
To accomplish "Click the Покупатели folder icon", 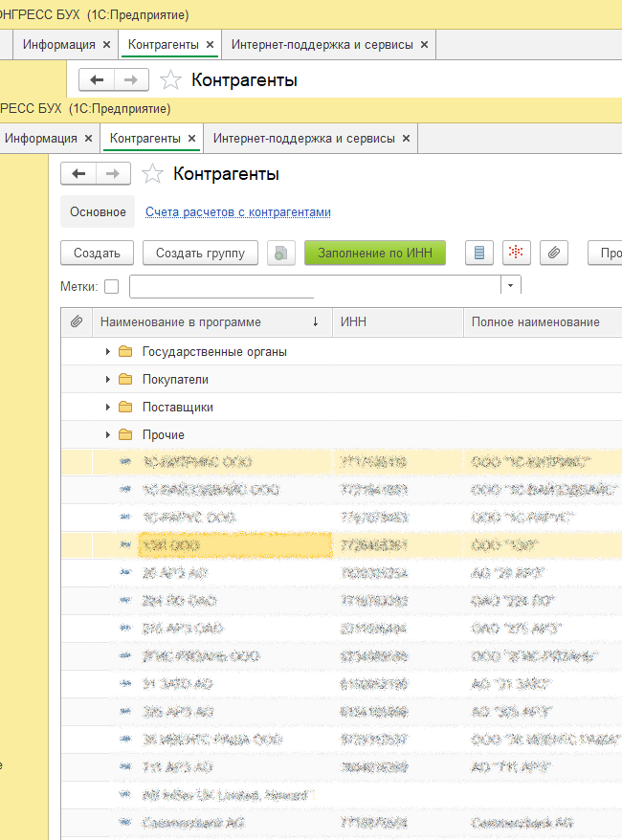I will pyautogui.click(x=125, y=379).
